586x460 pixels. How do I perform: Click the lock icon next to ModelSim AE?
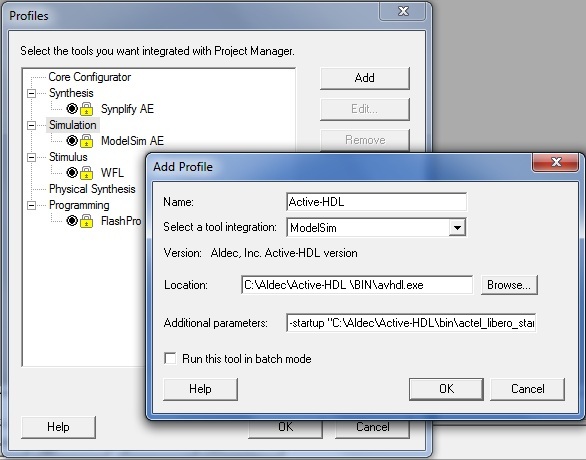point(86,141)
